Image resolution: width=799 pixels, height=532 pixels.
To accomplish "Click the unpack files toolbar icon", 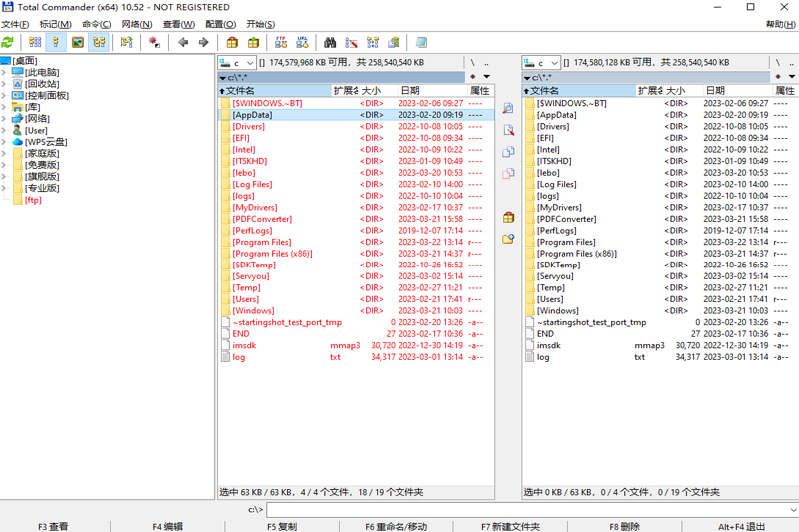I will click(254, 42).
